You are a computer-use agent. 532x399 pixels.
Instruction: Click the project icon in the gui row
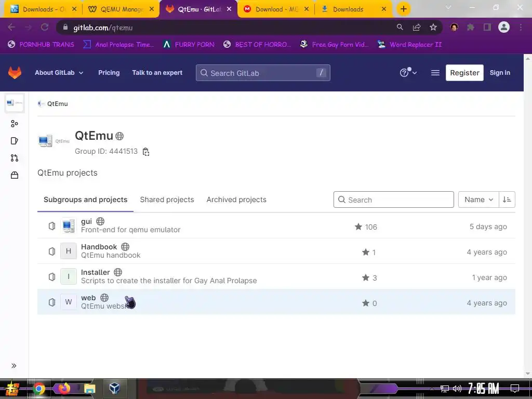click(51, 226)
